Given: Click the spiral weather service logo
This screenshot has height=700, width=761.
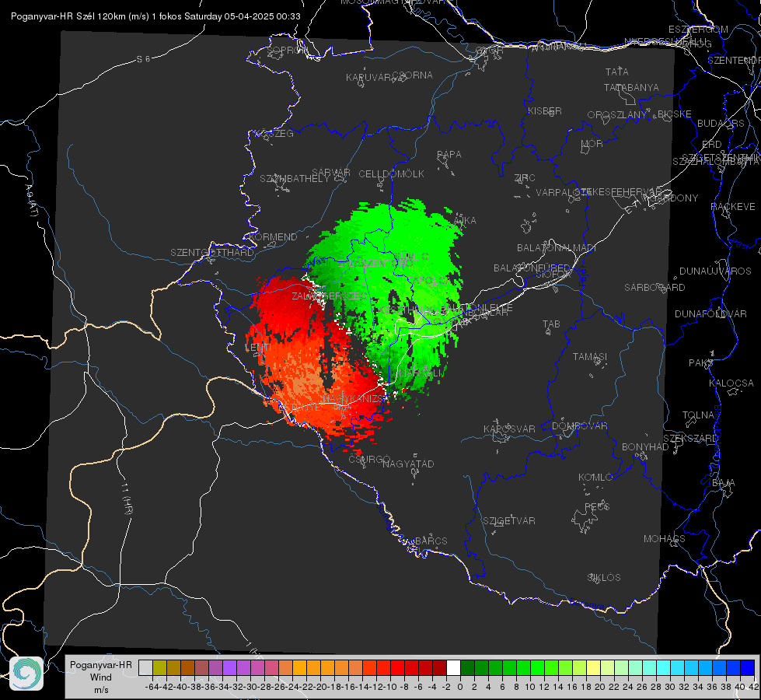Looking at the screenshot, I should (26, 674).
